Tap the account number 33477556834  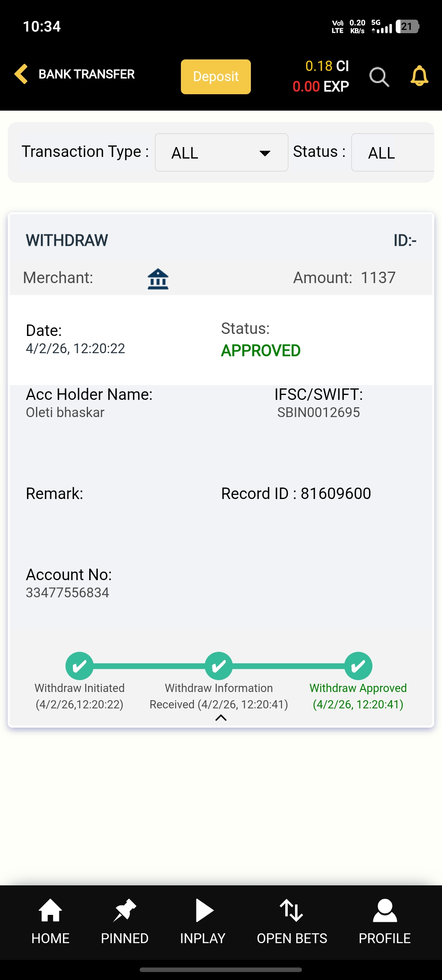[x=68, y=593]
